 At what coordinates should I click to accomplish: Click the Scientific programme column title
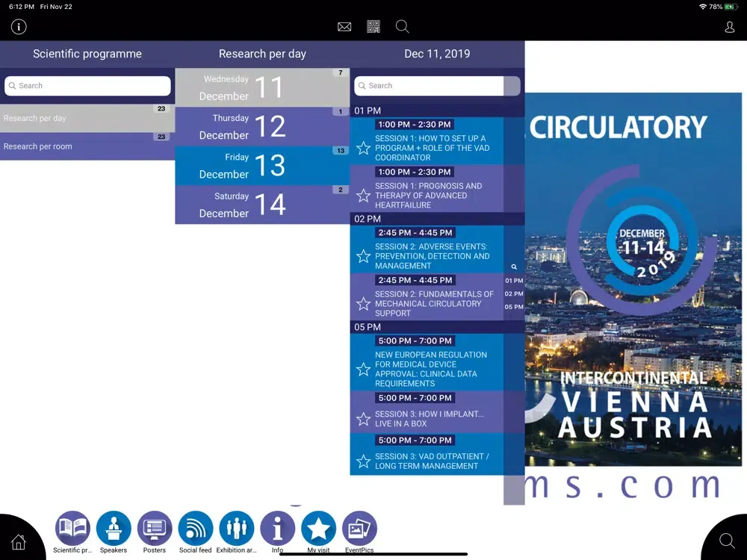(x=87, y=54)
